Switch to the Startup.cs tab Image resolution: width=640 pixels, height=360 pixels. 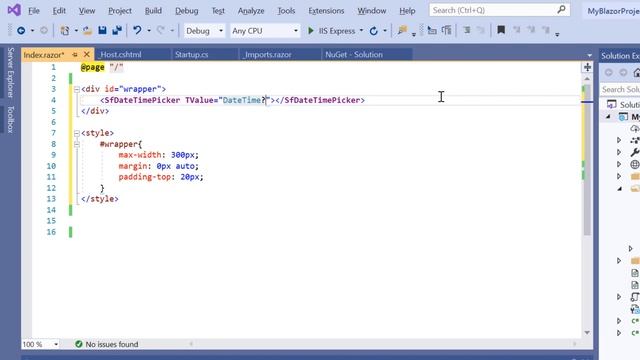pyautogui.click(x=204, y=54)
